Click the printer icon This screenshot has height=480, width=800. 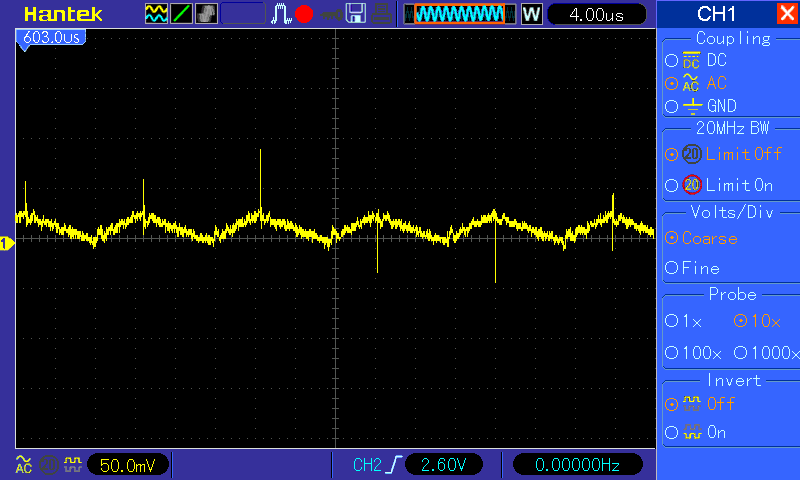click(x=381, y=14)
